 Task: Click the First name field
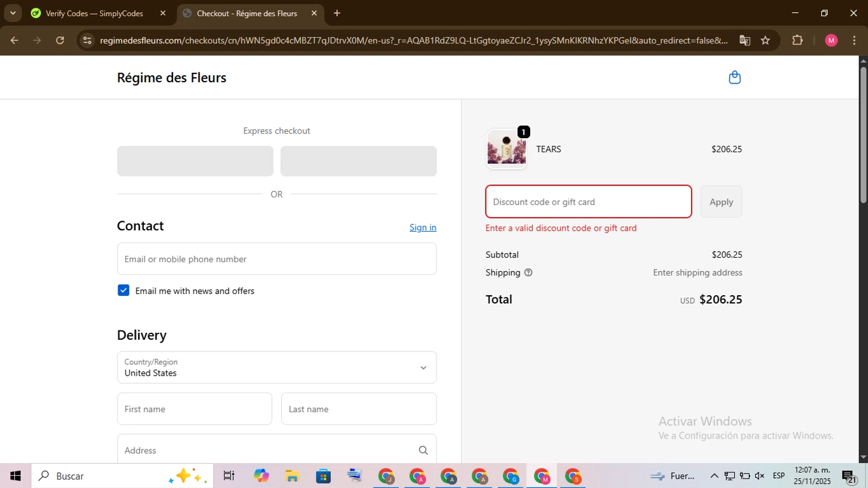pos(194,409)
